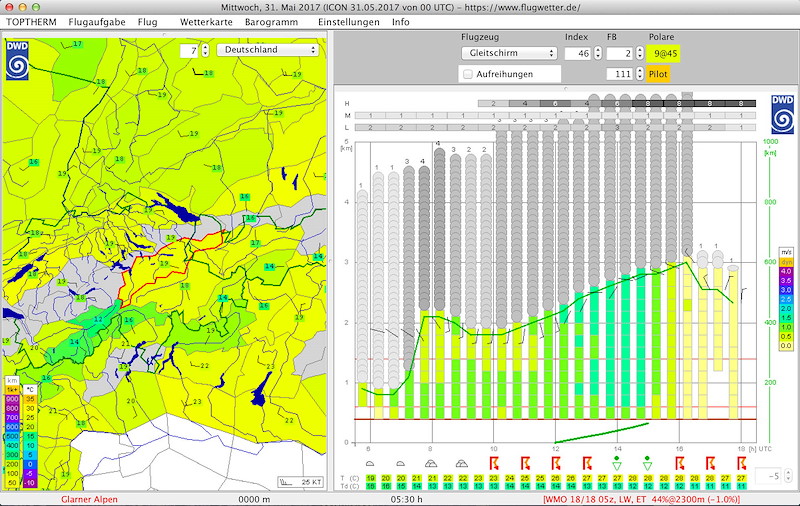Image resolution: width=800 pixels, height=506 pixels.
Task: Click the green shower symbol at 14 UTC
Action: [x=617, y=464]
